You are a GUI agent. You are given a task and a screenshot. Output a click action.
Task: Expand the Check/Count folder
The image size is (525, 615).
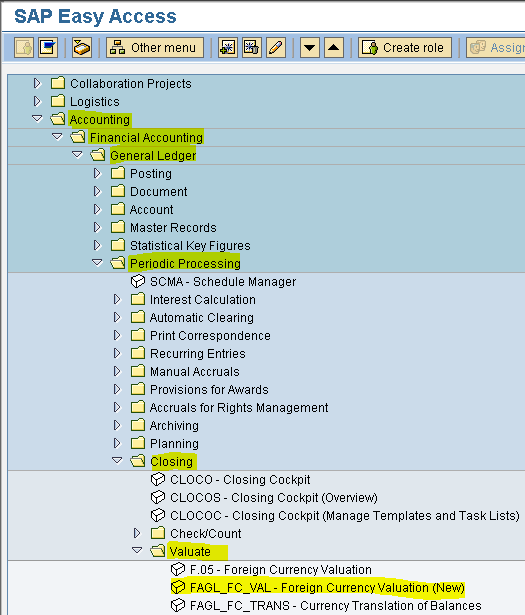[x=137, y=533]
